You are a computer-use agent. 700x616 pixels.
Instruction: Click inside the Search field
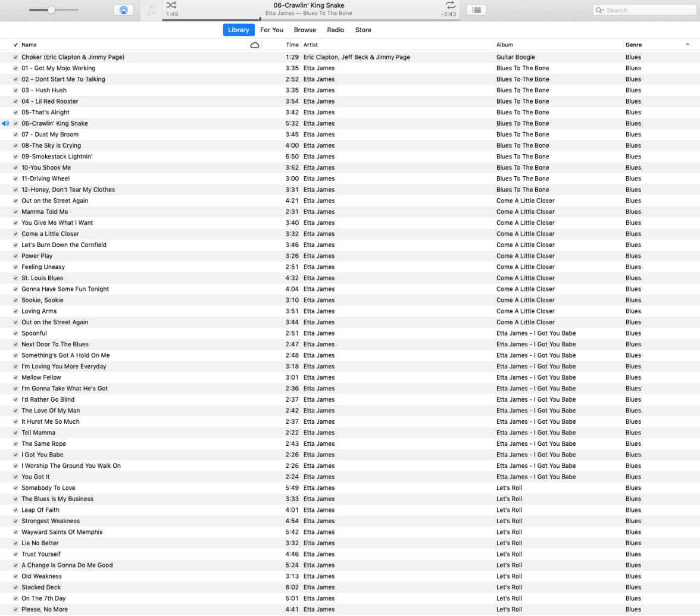643,10
